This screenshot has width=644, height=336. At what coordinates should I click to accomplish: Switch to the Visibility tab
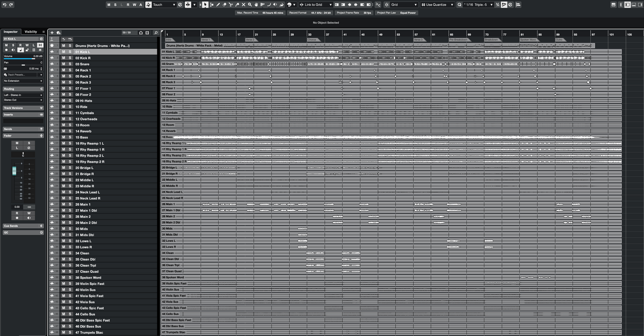30,32
